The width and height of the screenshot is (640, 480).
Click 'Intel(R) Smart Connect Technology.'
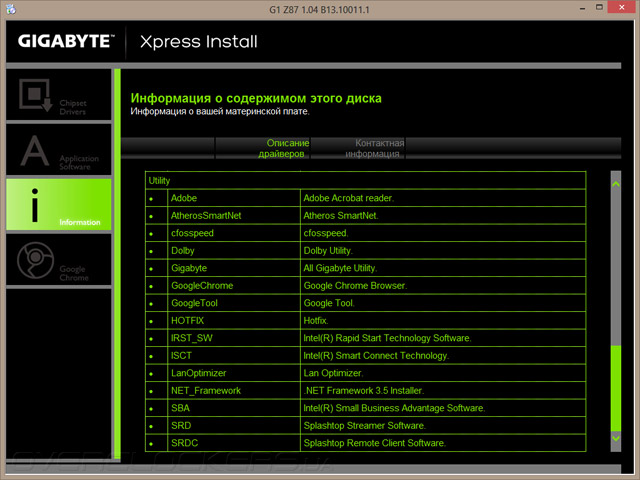tap(376, 356)
